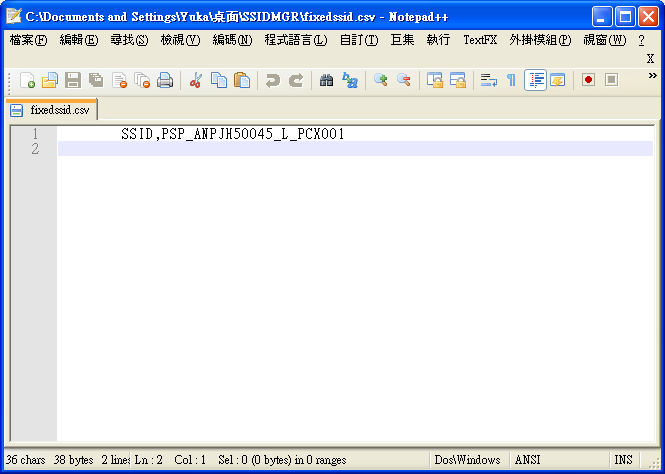Expand hidden toolbar items via chevron
This screenshot has height=474, width=665.
[x=652, y=76]
